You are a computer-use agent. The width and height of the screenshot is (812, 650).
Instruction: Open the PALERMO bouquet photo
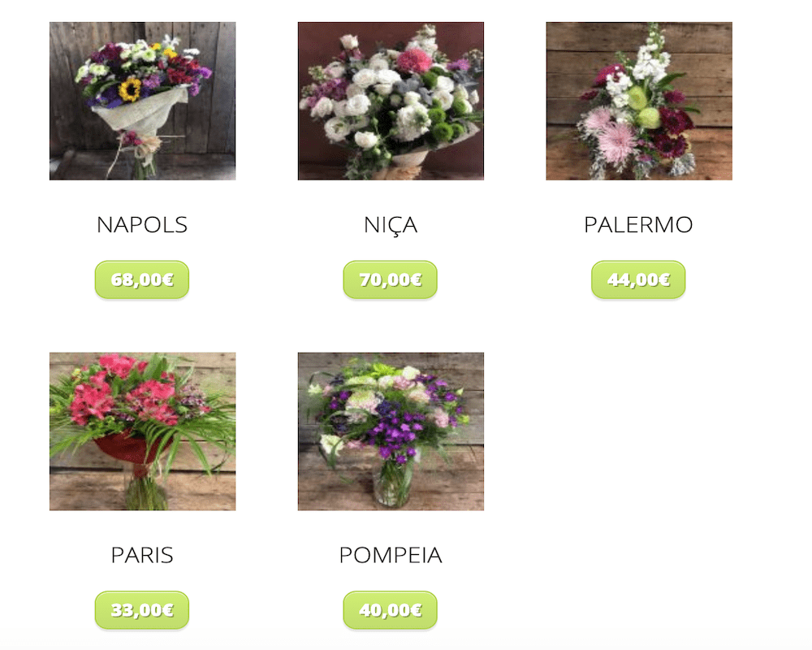point(639,101)
